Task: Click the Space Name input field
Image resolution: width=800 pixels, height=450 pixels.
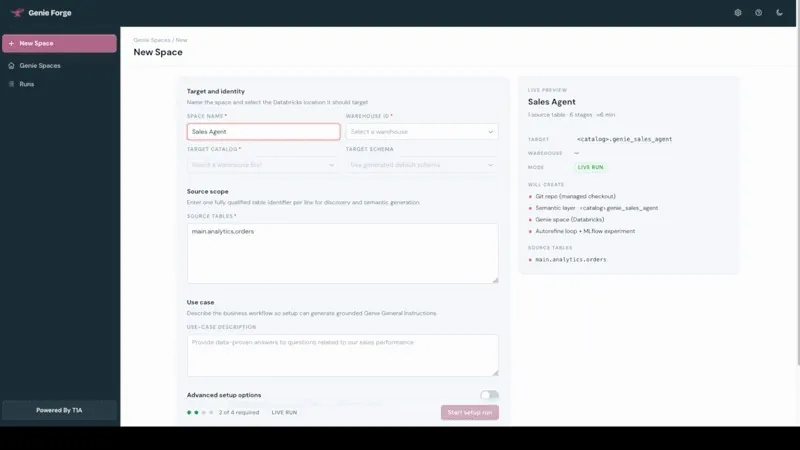Action: pos(263,132)
